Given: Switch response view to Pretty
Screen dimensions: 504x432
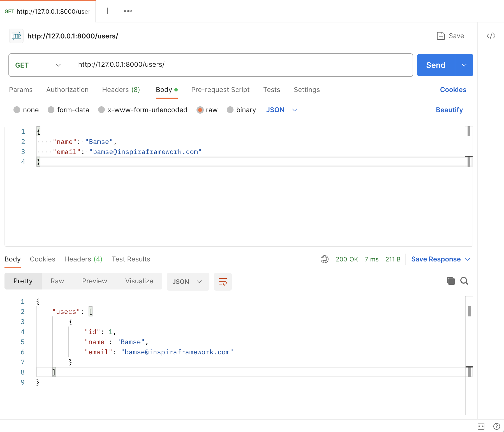Looking at the screenshot, I should pyautogui.click(x=23, y=281).
